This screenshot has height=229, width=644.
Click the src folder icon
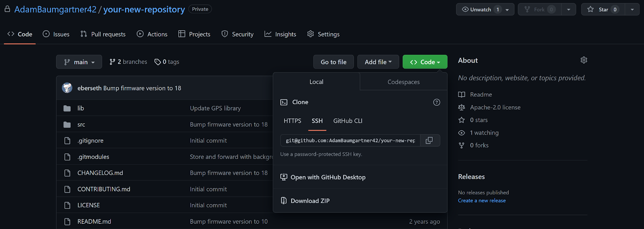(x=67, y=124)
